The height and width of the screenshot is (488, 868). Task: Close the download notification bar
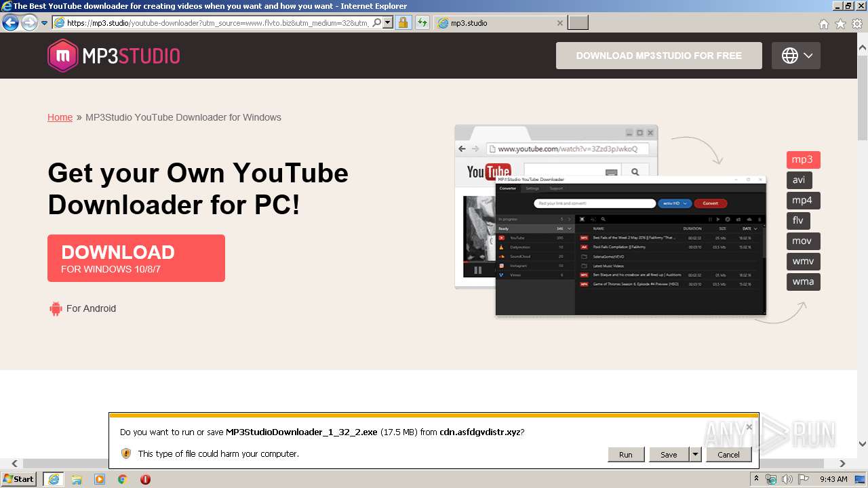tap(749, 427)
